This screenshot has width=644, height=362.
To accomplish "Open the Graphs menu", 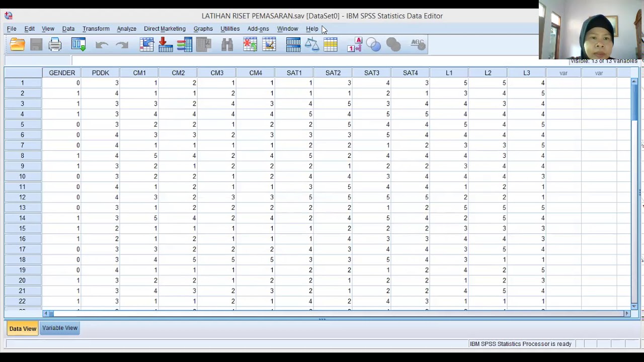I will (x=203, y=29).
